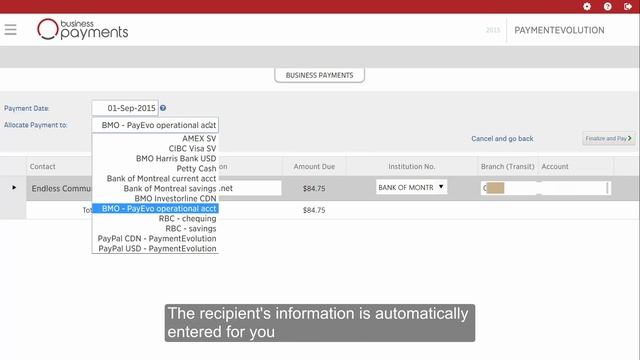
Task: Expand the Endless Commu row arrow
Action: pyautogui.click(x=14, y=187)
